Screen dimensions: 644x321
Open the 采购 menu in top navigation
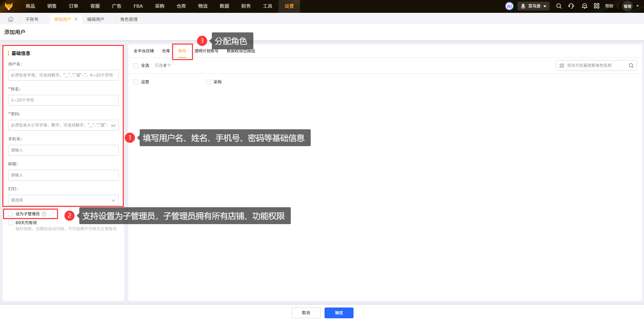160,6
